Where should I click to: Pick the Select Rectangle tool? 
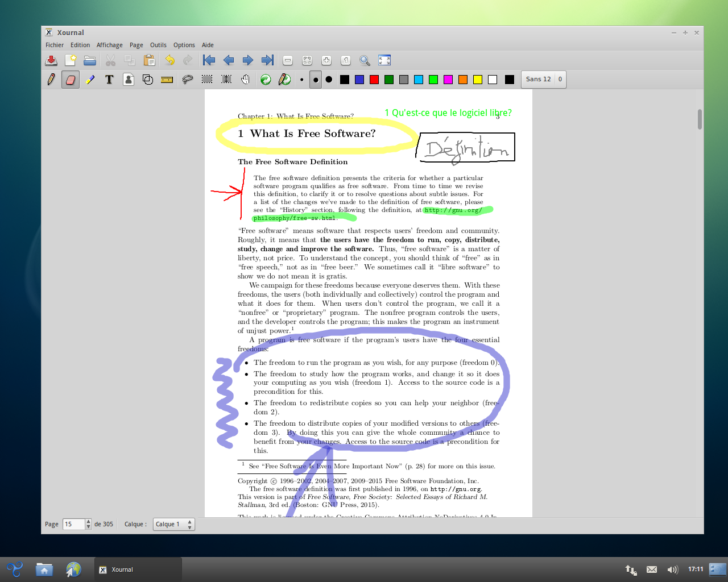(207, 80)
